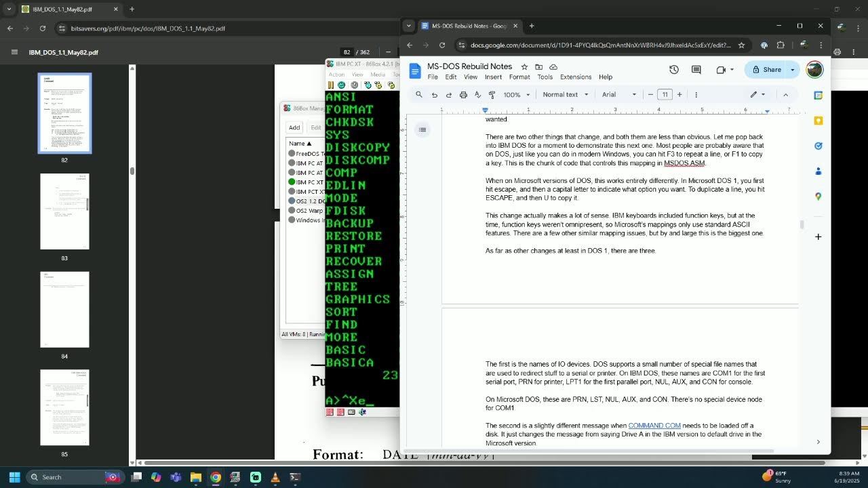Open Google Calendar side panel

[x=818, y=96]
